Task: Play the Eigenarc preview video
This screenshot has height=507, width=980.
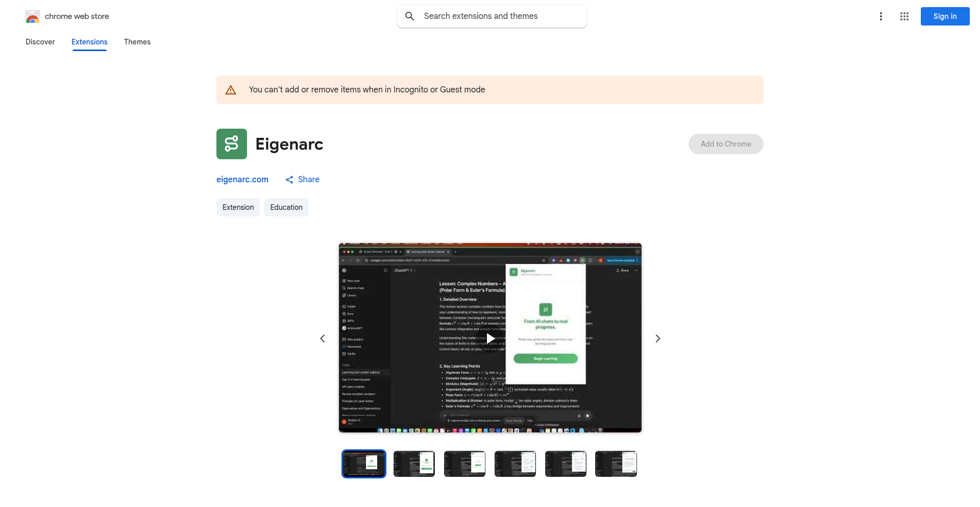Action: pos(491,338)
